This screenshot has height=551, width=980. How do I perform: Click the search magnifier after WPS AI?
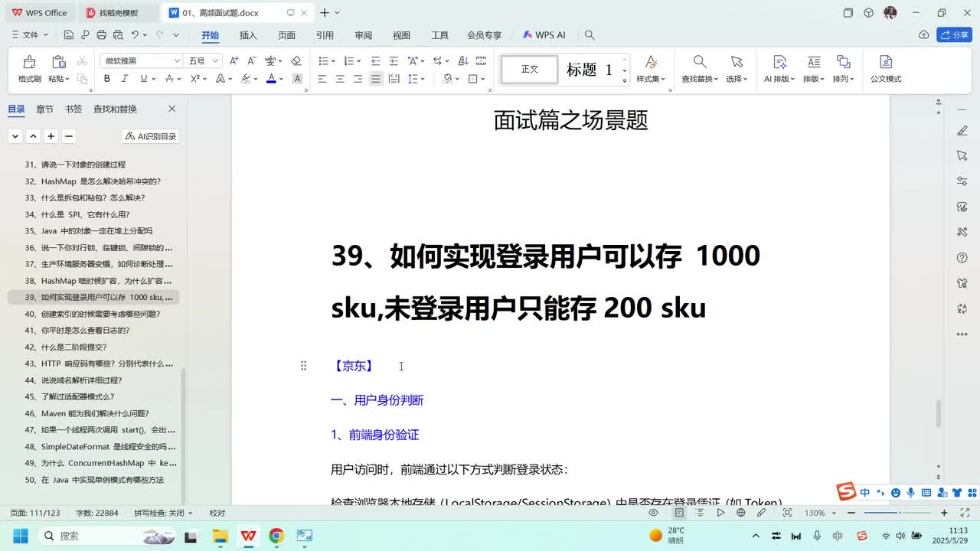[590, 35]
